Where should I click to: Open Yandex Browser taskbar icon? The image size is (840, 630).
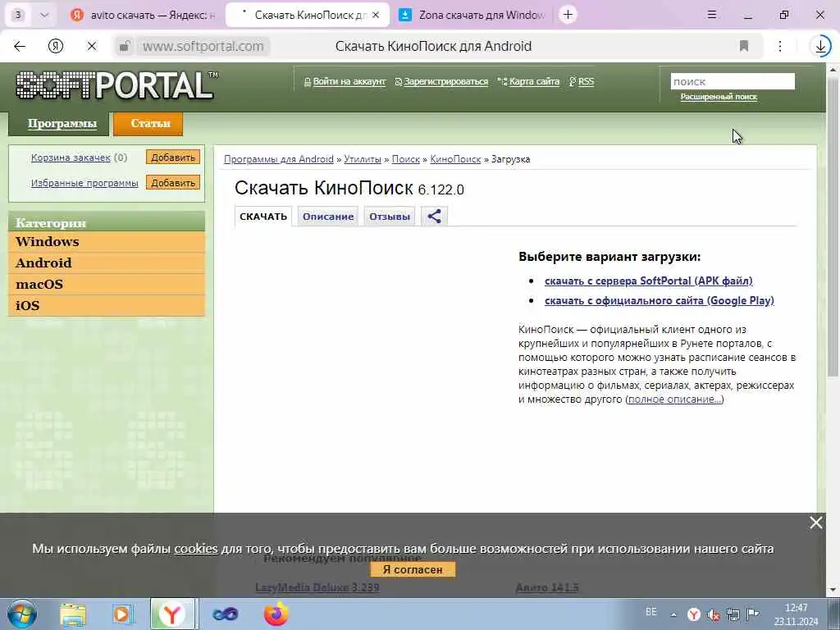(x=173, y=614)
